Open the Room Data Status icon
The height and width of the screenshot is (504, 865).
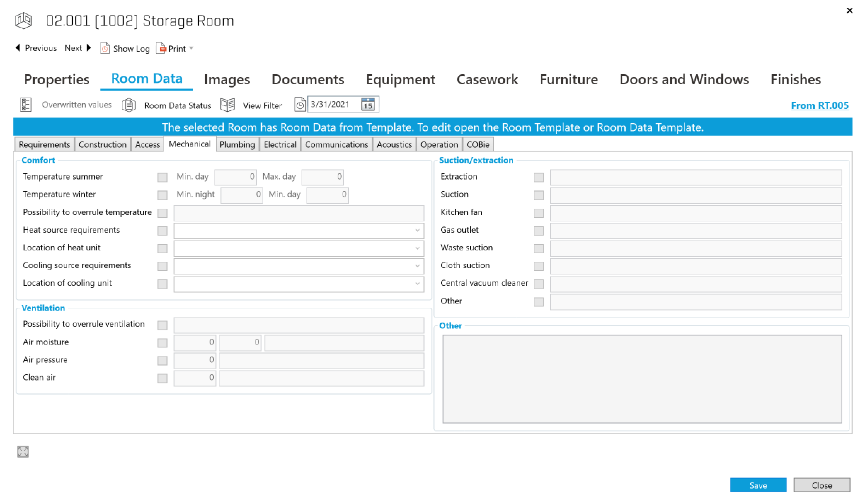129,105
